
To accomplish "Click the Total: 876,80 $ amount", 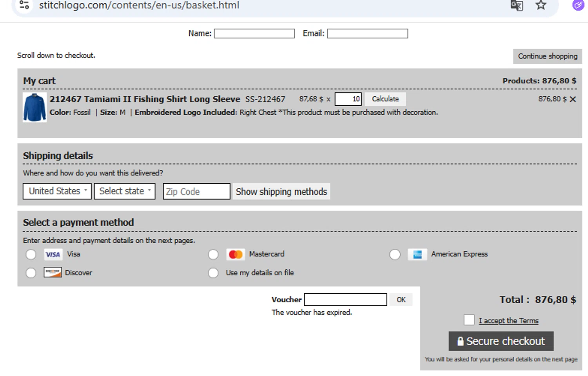I will pyautogui.click(x=538, y=300).
